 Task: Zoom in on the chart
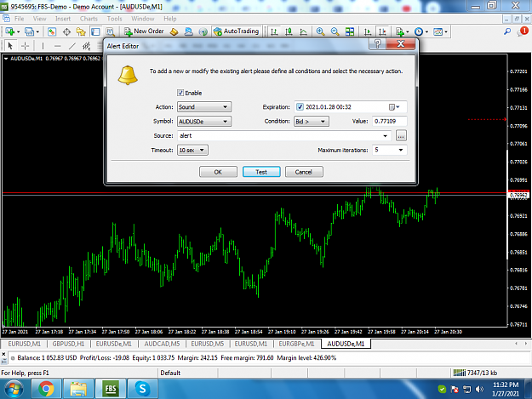click(320, 31)
